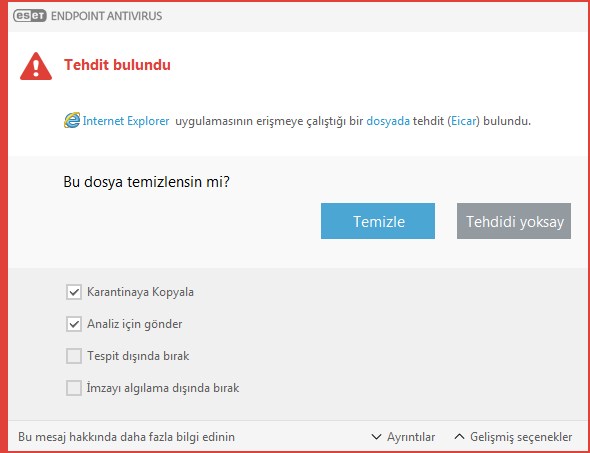Click the Temizle button
The width and height of the screenshot is (590, 453).
pyautogui.click(x=378, y=221)
